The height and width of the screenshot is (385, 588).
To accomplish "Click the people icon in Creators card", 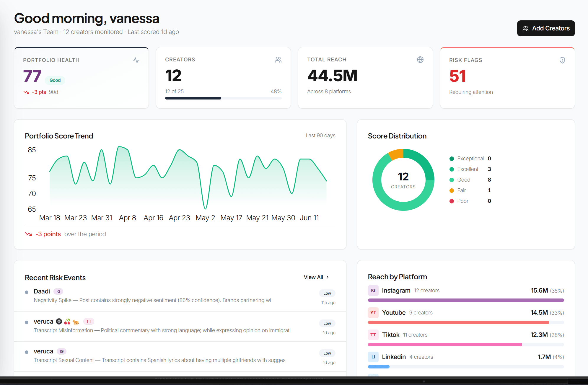I will (278, 60).
